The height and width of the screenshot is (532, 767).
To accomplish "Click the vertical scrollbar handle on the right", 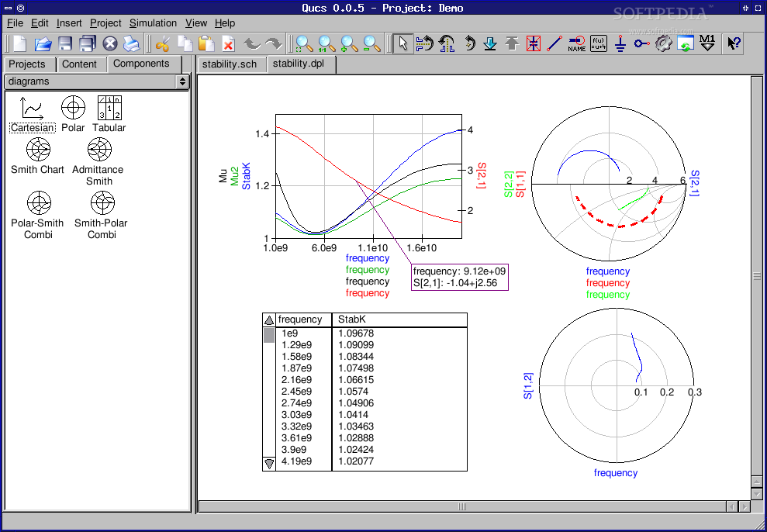I will click(x=756, y=277).
